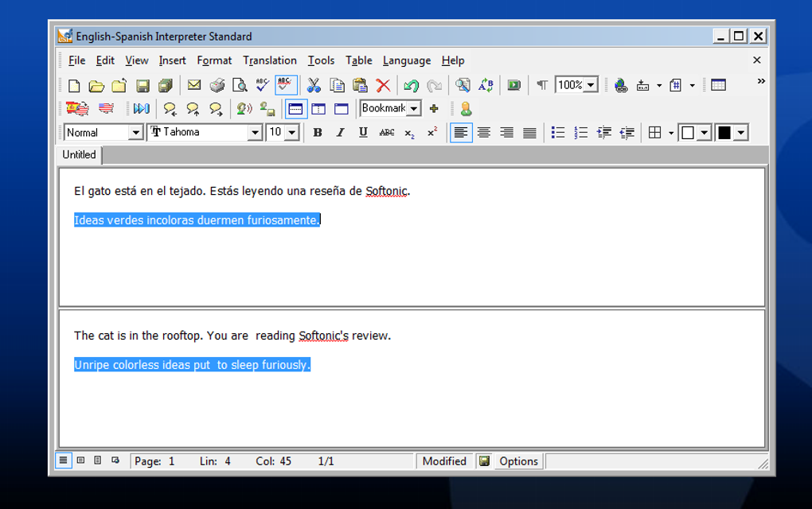Open the Tahoma font dropdown
Screen dimensions: 812x509
tap(255, 133)
